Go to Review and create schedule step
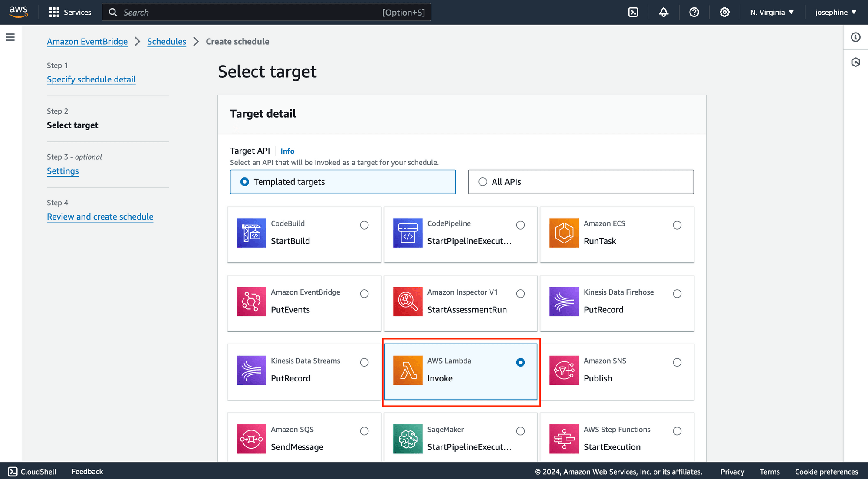The width and height of the screenshot is (868, 479). point(100,217)
